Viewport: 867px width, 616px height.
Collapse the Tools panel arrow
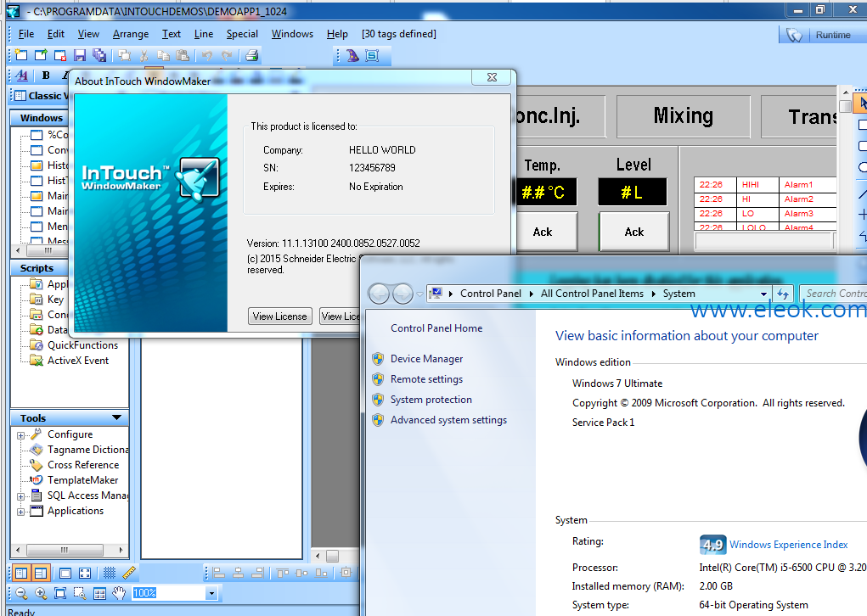pos(116,417)
